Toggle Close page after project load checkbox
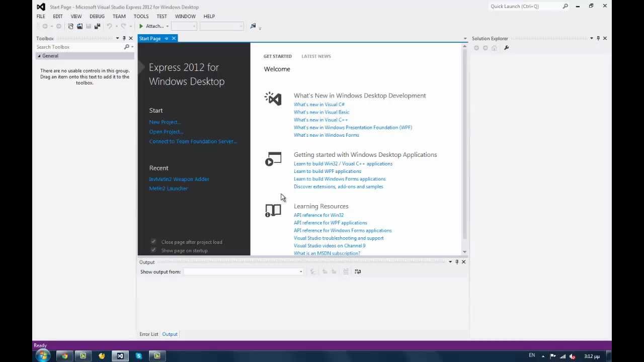644x362 pixels. point(153,242)
